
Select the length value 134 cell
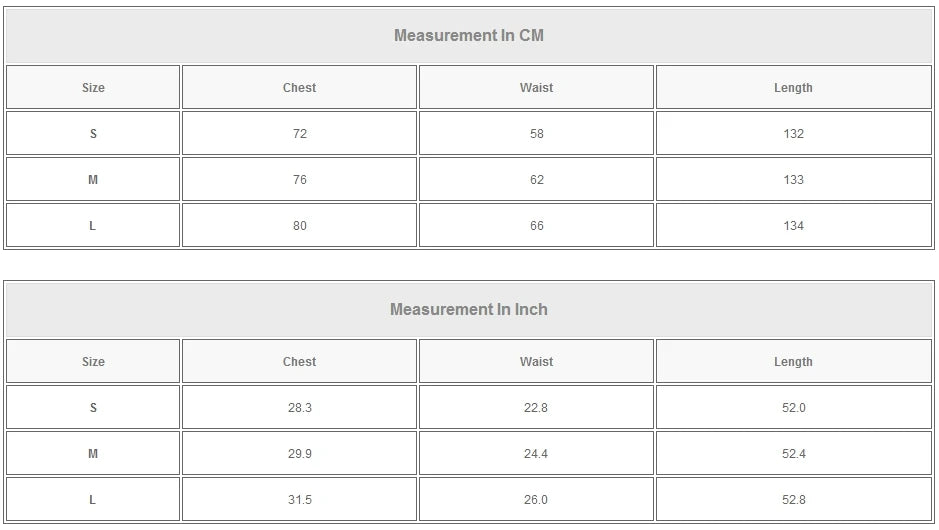[x=793, y=226]
